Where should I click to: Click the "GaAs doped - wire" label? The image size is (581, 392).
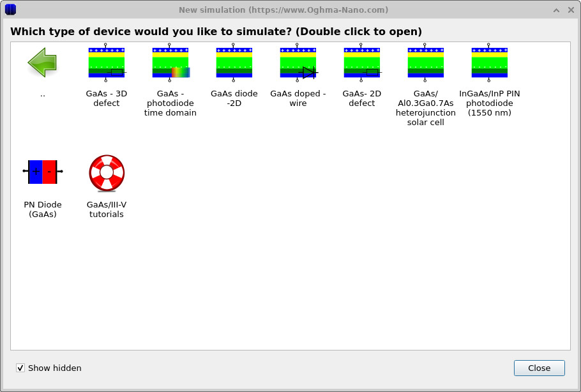(x=298, y=98)
